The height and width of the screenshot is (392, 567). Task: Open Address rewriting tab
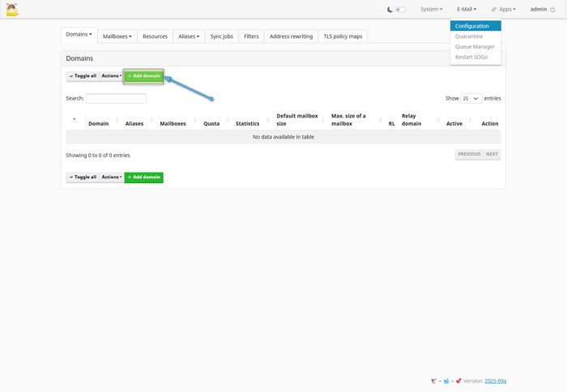[291, 36]
